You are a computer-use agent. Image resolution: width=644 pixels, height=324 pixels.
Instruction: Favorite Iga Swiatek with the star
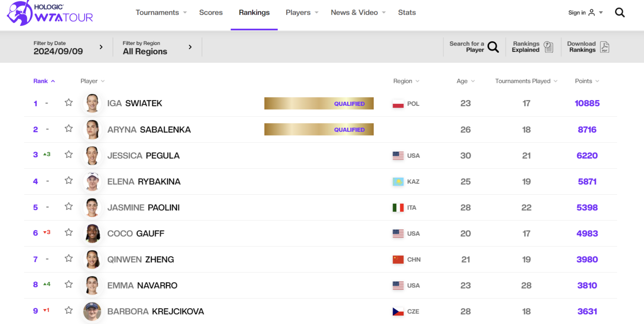point(69,103)
